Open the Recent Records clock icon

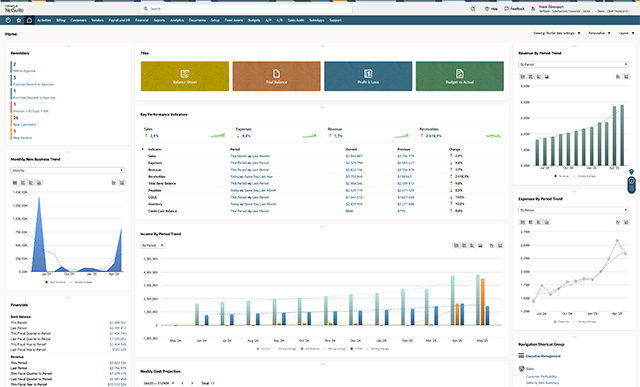(8, 20)
